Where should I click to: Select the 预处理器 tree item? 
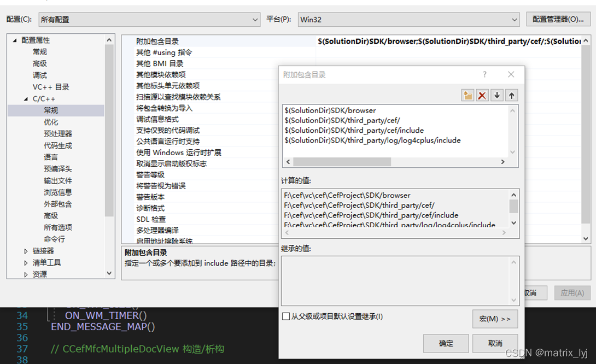point(58,134)
